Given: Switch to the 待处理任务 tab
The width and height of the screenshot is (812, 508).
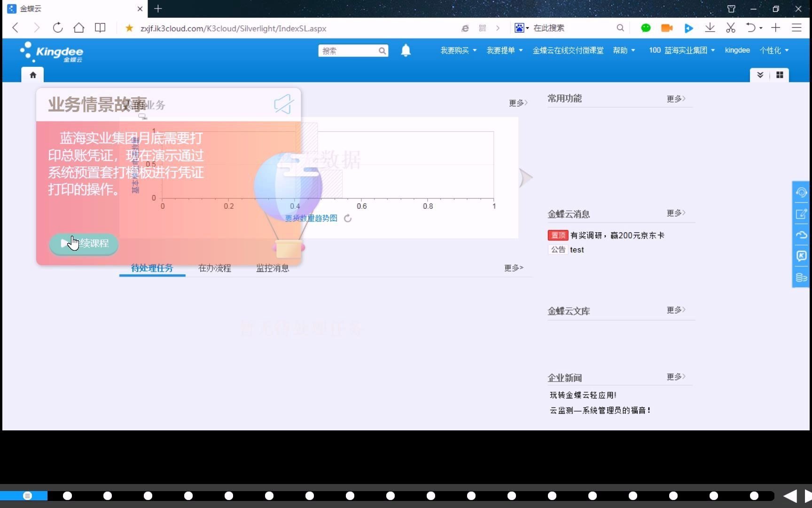Looking at the screenshot, I should pos(152,268).
